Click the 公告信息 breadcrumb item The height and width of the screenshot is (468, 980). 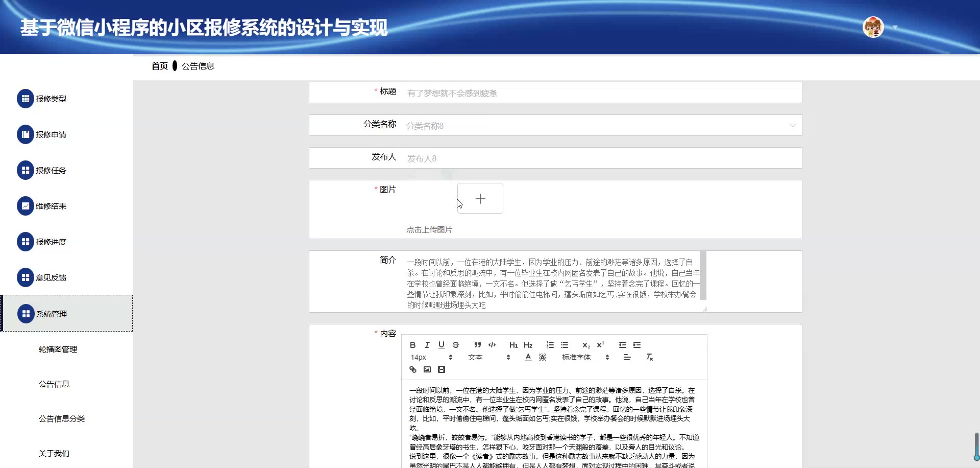pos(198,66)
